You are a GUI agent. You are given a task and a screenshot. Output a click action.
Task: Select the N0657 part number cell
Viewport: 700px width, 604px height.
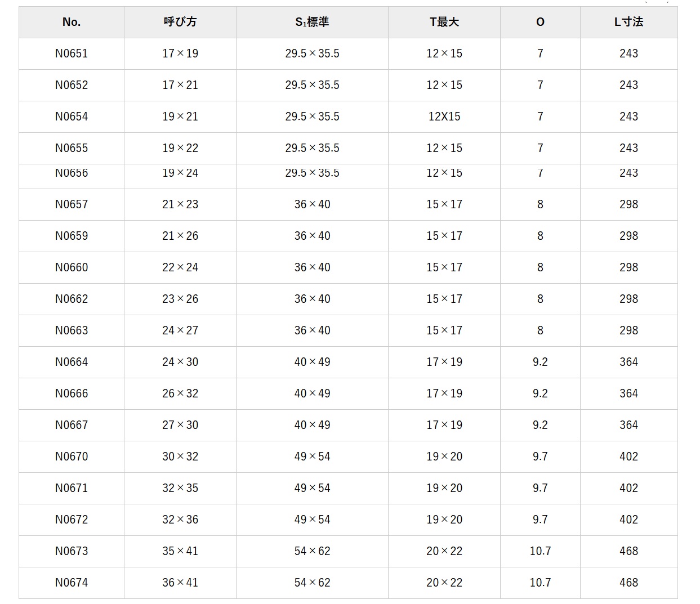(72, 204)
